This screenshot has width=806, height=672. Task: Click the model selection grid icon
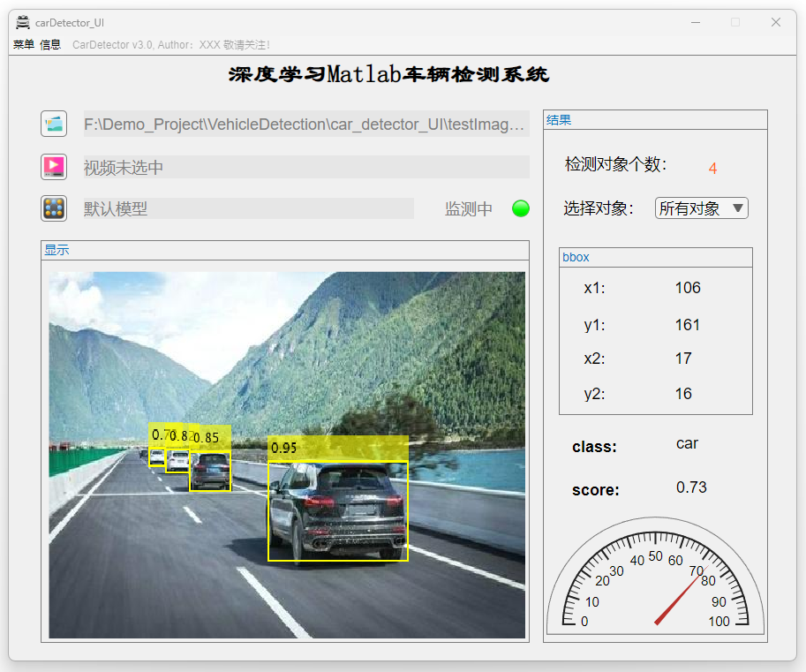[x=54, y=208]
